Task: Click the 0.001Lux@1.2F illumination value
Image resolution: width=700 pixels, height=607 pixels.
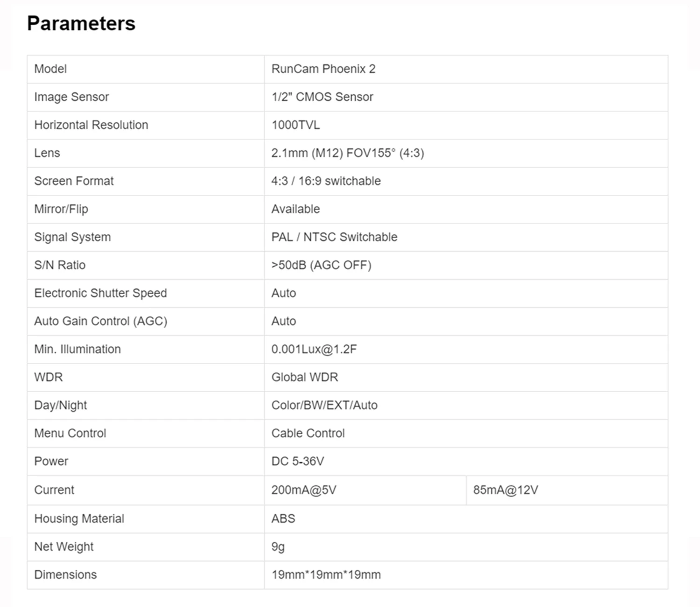Action: (x=314, y=349)
